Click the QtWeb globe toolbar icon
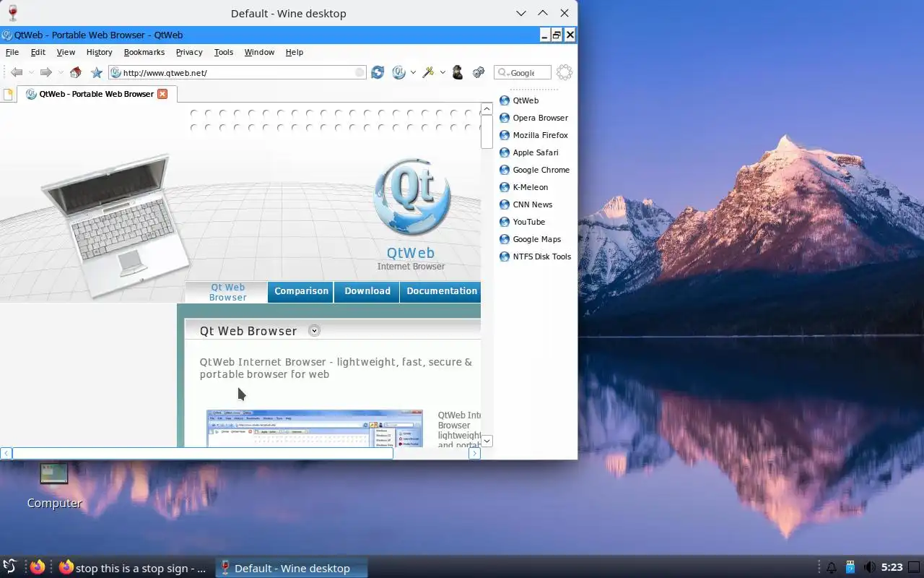The image size is (924, 578). [398, 72]
